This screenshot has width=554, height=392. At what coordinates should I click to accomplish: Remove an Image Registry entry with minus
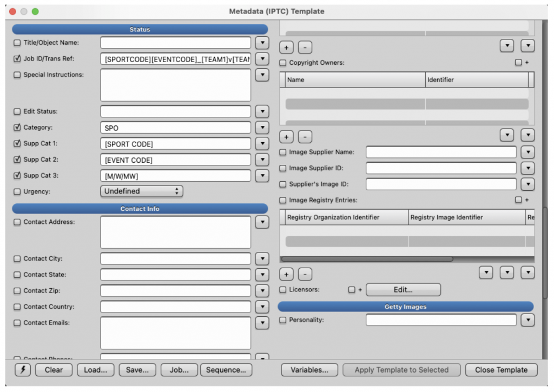[305, 274]
